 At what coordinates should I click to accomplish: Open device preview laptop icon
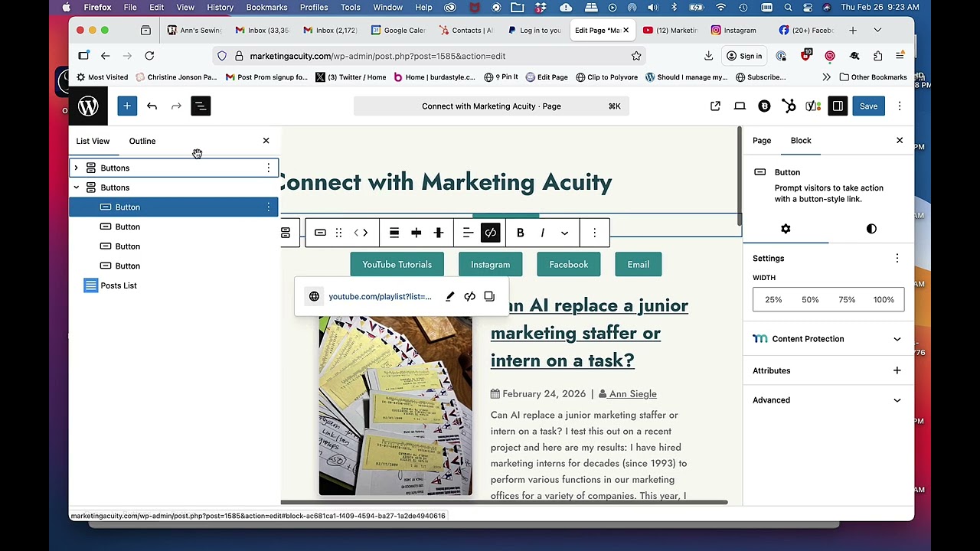pyautogui.click(x=740, y=106)
